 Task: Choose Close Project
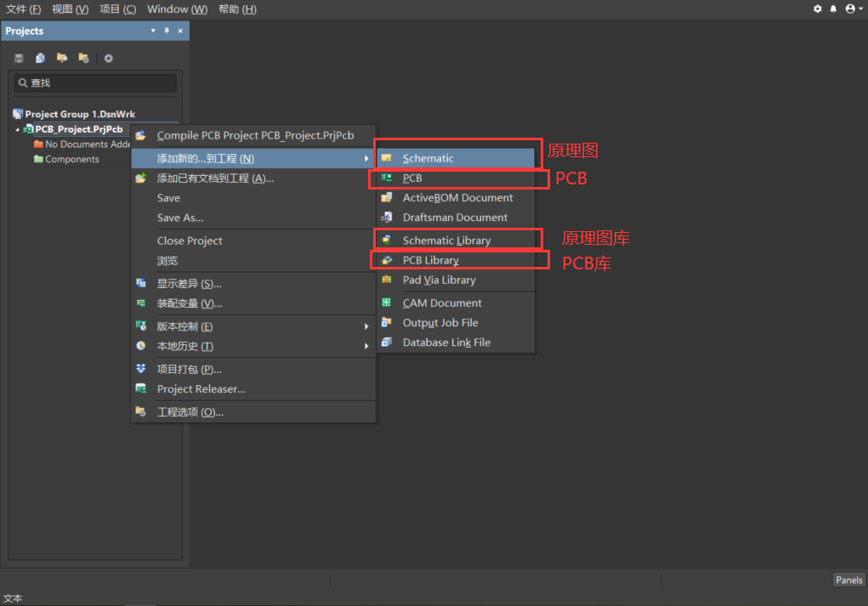pyautogui.click(x=253, y=241)
